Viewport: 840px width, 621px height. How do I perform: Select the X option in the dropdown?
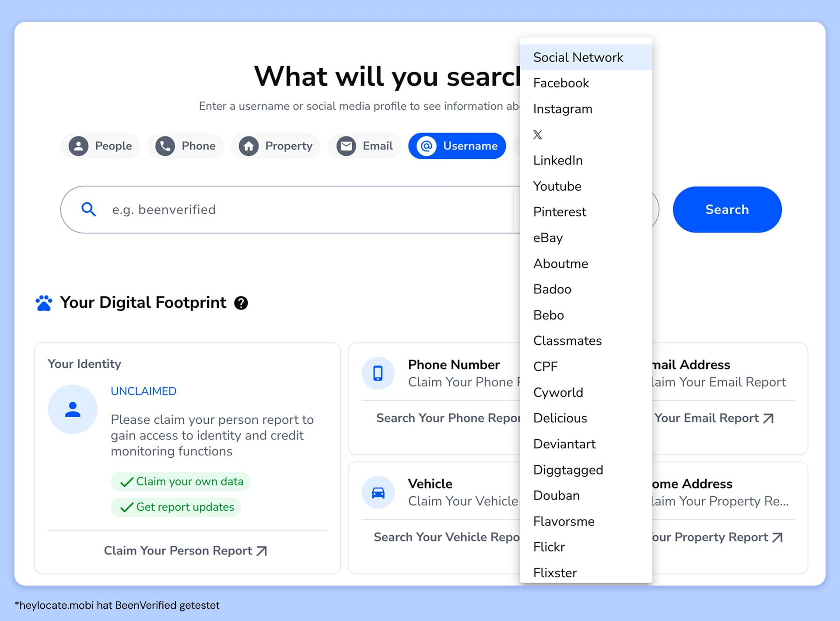[586, 135]
